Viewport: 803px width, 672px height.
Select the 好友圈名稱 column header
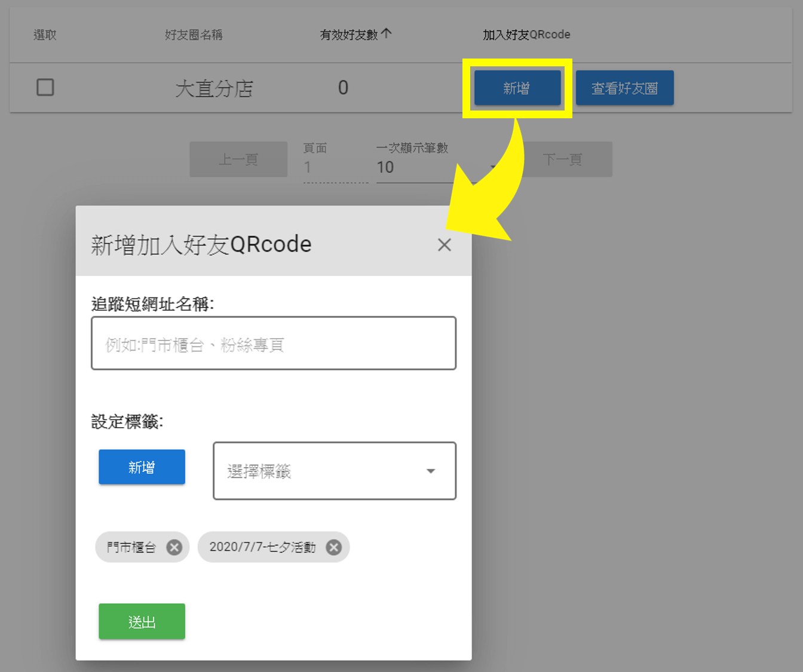click(x=194, y=34)
